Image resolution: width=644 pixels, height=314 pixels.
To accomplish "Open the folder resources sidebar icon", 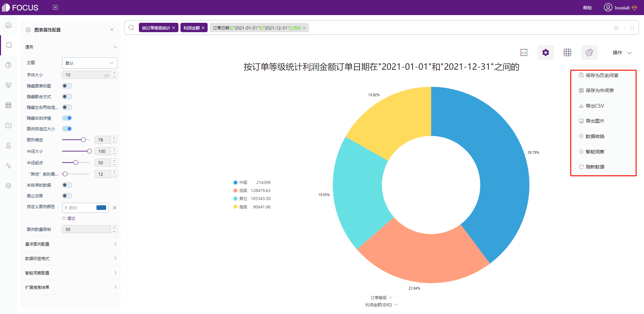I will tap(9, 125).
